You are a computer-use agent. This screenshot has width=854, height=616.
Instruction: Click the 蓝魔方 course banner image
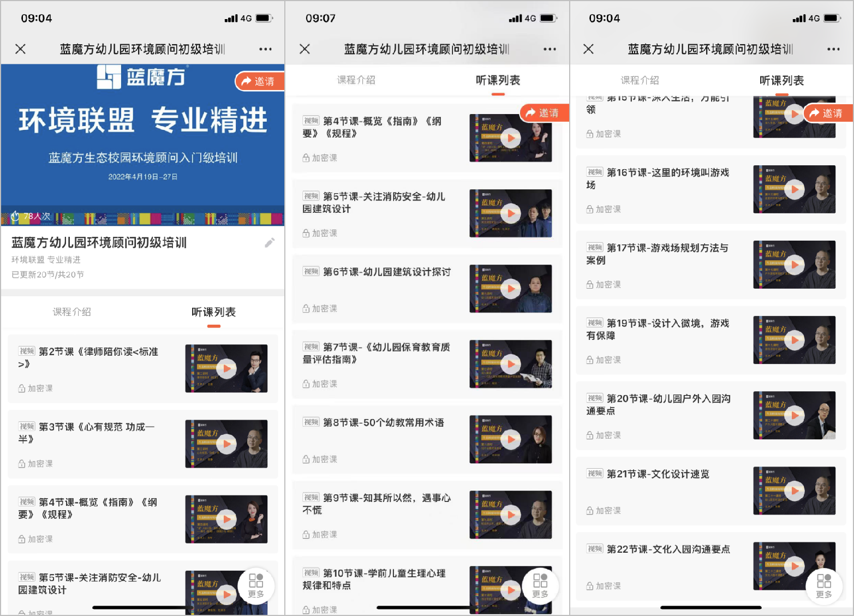(x=143, y=145)
